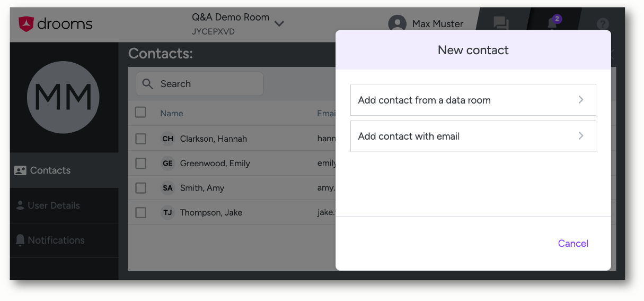Check the Greenwood, Emily row checkbox
Viewport: 644px width, 301px height.
point(140,164)
